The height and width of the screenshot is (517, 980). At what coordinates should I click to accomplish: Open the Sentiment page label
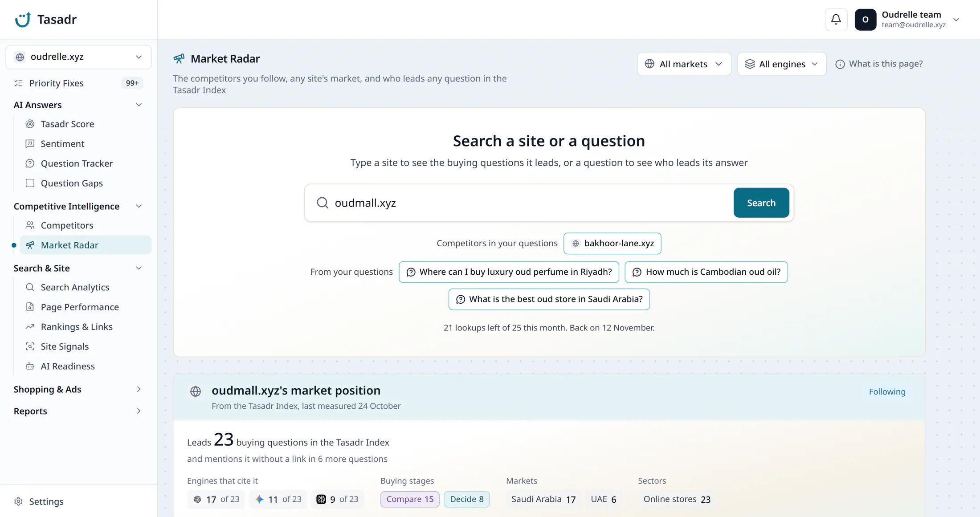point(62,143)
